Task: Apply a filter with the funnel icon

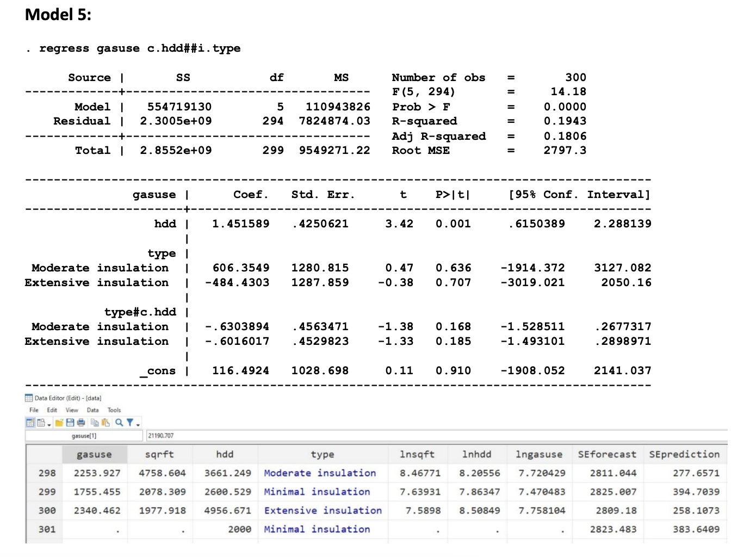Action: pos(131,422)
